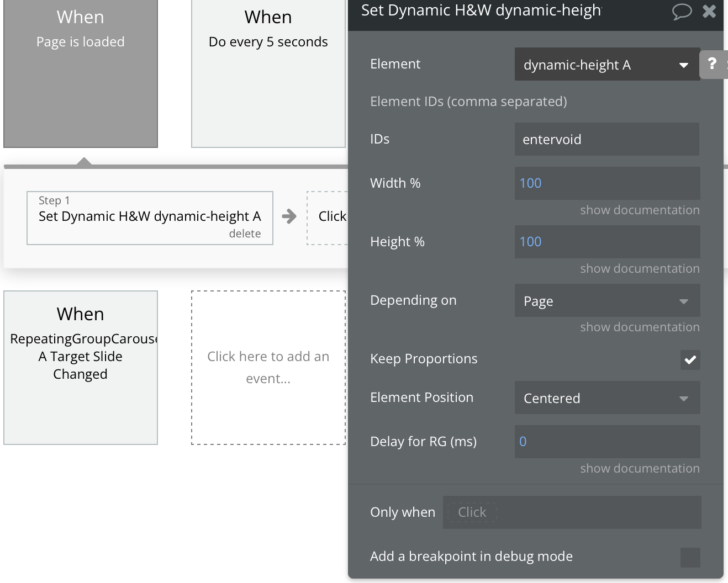Uncheck the Keep Proportions checkbox

click(x=690, y=360)
